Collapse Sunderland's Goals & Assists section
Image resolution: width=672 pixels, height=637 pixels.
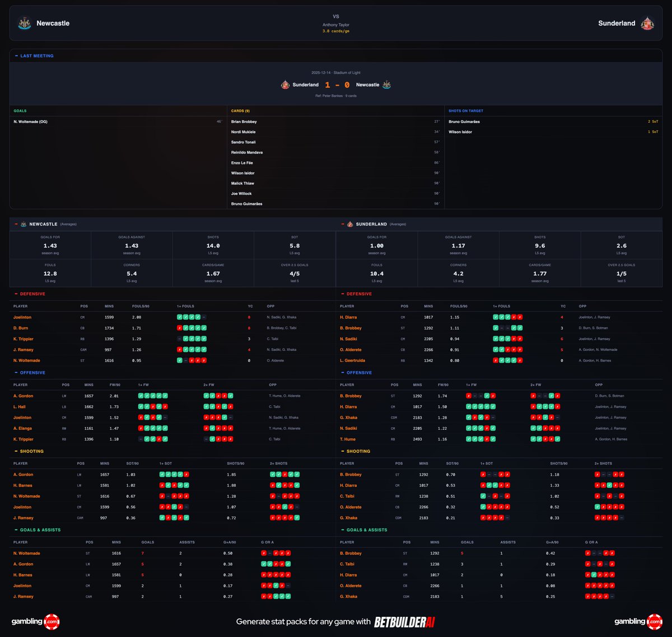click(342, 530)
